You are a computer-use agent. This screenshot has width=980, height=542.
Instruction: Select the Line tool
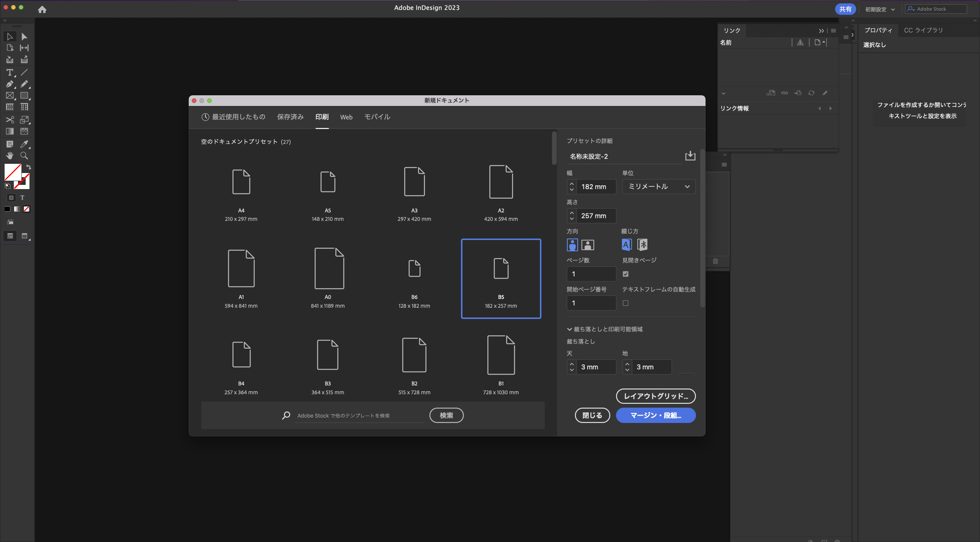point(24,72)
